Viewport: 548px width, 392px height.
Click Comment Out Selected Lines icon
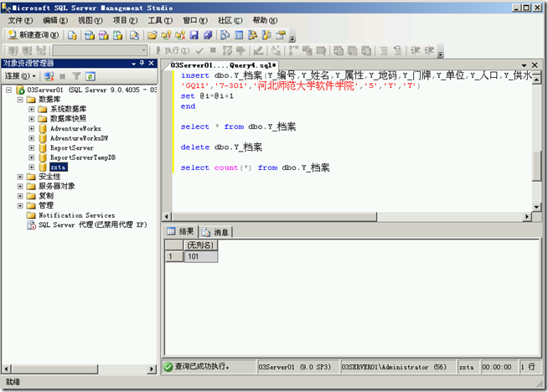[384, 50]
